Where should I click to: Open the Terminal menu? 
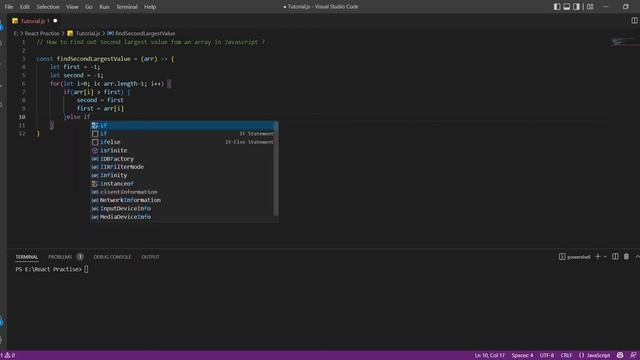coord(127,7)
